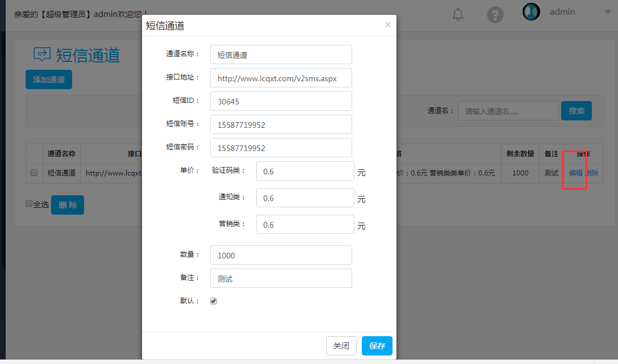Toggle the 默认 checkbox
Viewport: 618px width, 364px height.
(x=214, y=301)
